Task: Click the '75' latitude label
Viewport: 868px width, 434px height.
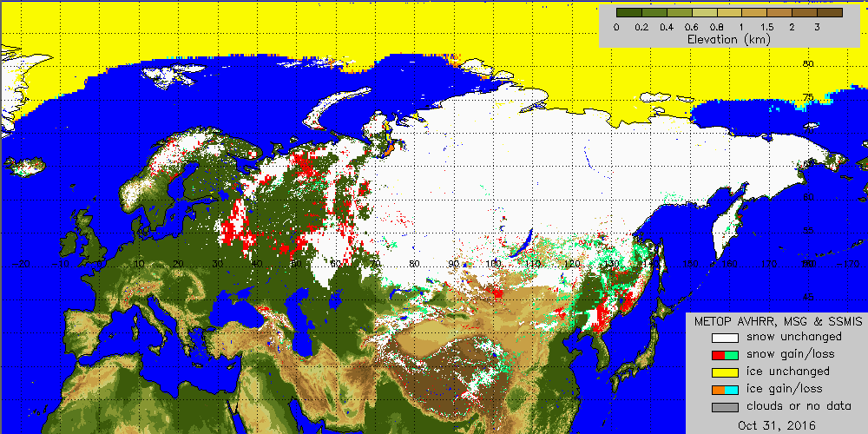Action: [807, 97]
